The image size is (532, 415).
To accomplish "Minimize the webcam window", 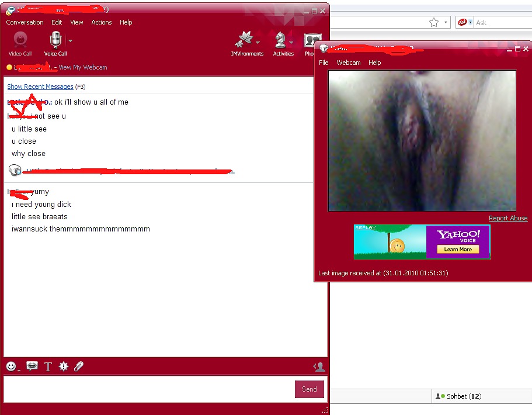I will point(509,49).
